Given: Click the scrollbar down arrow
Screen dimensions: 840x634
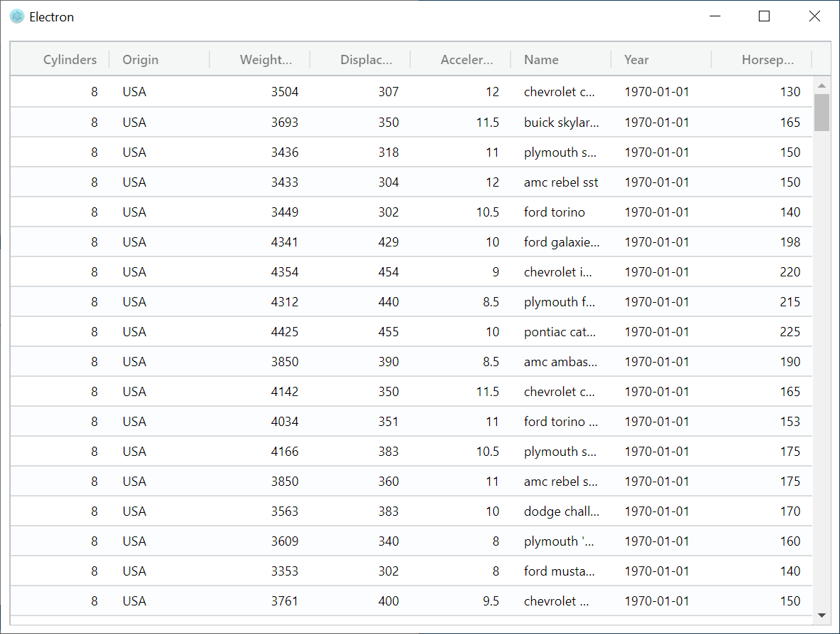Looking at the screenshot, I should pos(821,615).
